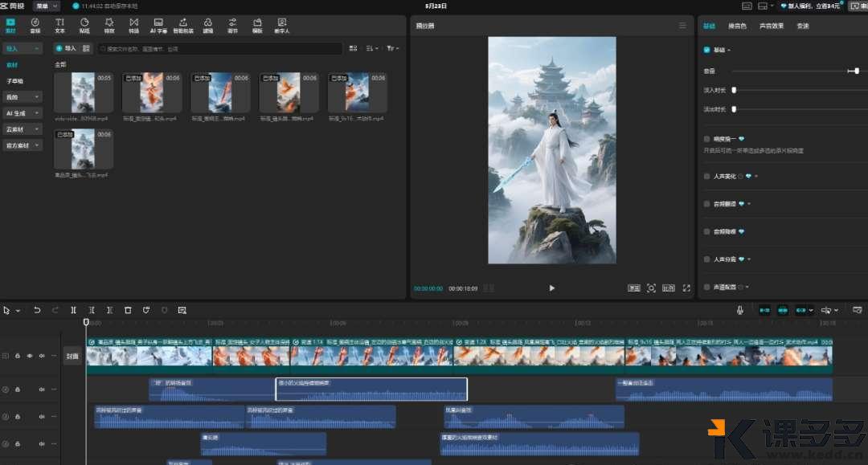Viewport: 868px width, 465px height.
Task: Click the 导入 import button with plus icon
Action: [66, 49]
